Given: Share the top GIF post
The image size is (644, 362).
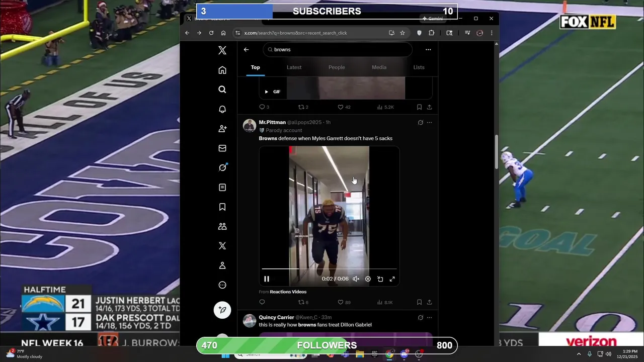Looking at the screenshot, I should pos(429,107).
